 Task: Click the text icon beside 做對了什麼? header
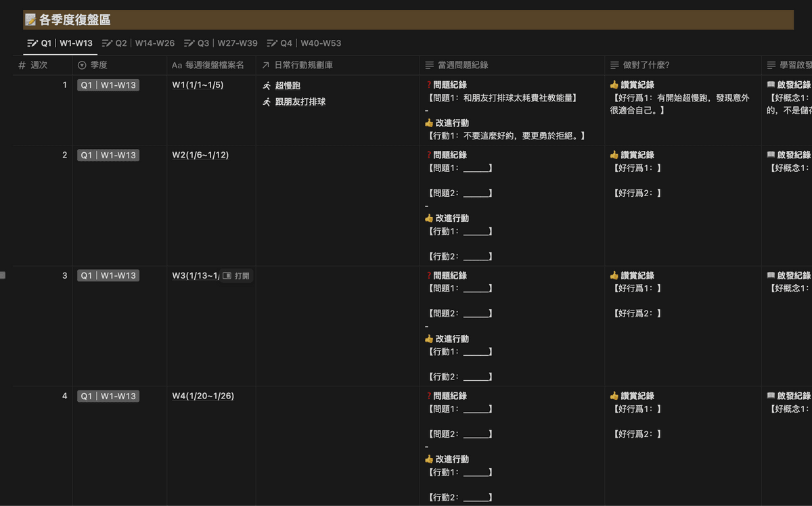(614, 66)
